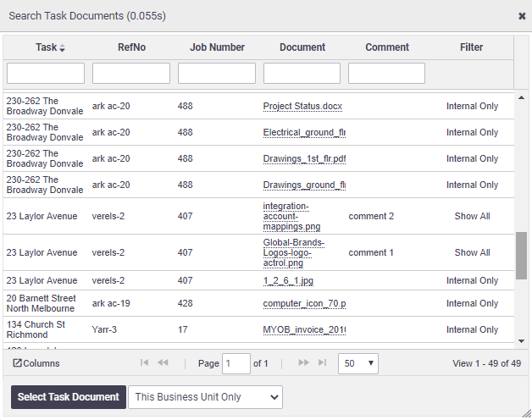Click Show All in the comment 1 row
Screen dimensions: 532x420
pyautogui.click(x=473, y=252)
